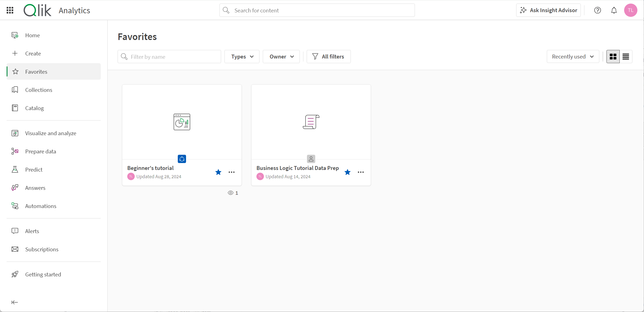Viewport: 644px width, 312px height.
Task: Filter favorites by name input
Action: (169, 57)
